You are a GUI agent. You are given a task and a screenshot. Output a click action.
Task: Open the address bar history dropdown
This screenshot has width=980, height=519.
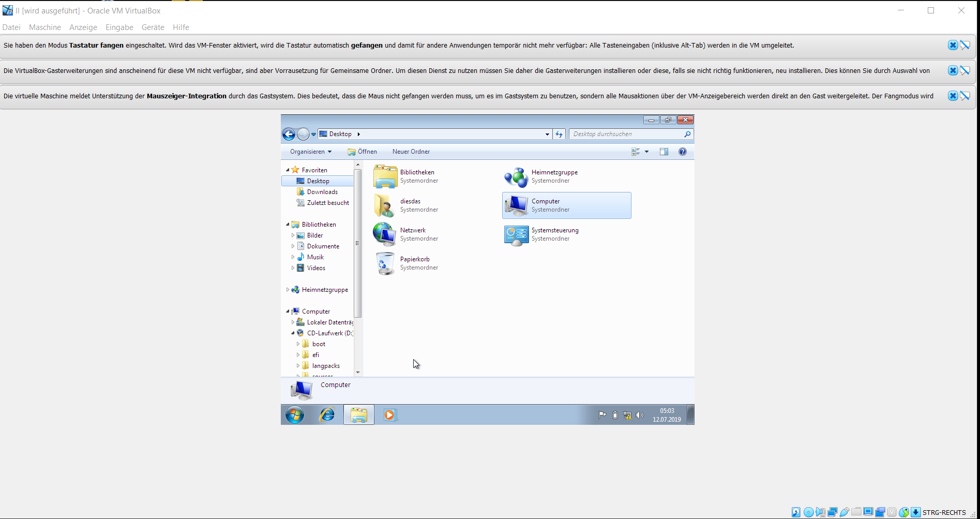click(x=547, y=134)
